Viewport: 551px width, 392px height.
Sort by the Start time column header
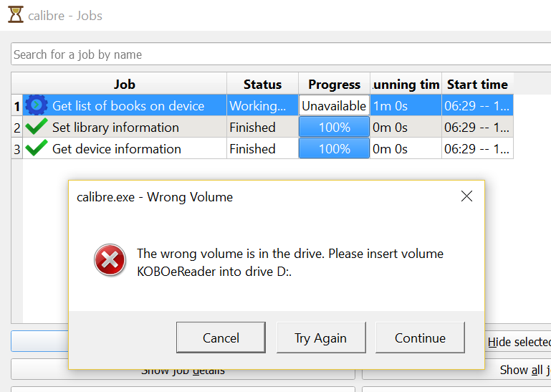click(x=477, y=84)
